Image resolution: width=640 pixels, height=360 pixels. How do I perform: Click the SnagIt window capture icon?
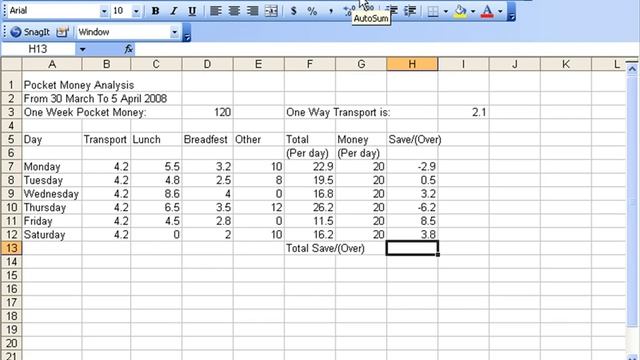[x=62, y=32]
